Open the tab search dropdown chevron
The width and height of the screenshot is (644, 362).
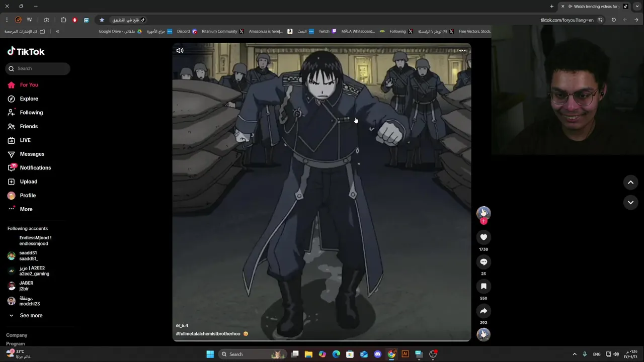click(x=637, y=7)
